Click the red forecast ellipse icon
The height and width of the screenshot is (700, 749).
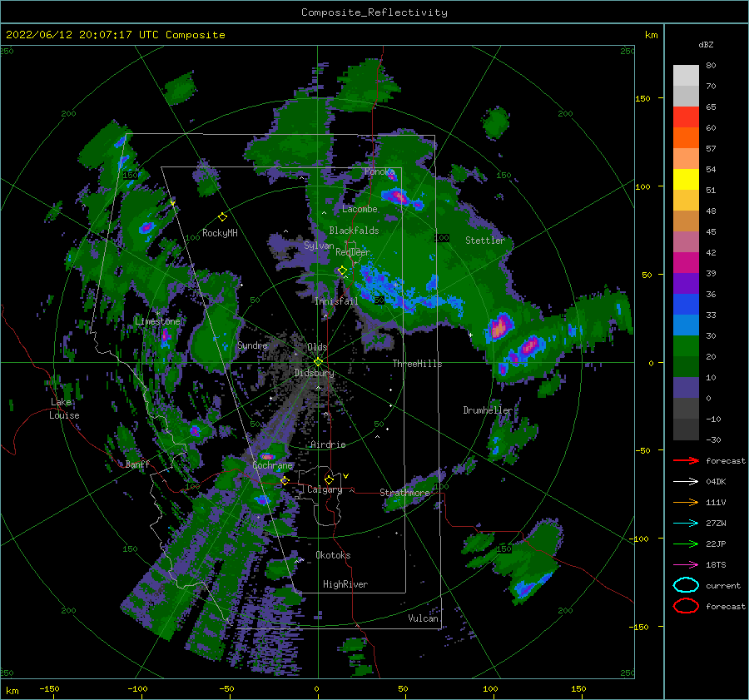coord(686,606)
